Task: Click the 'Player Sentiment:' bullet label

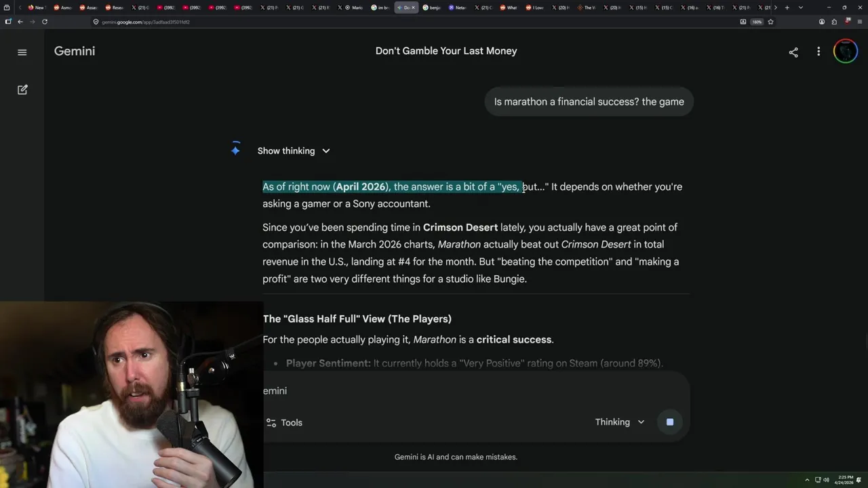Action: (x=328, y=363)
